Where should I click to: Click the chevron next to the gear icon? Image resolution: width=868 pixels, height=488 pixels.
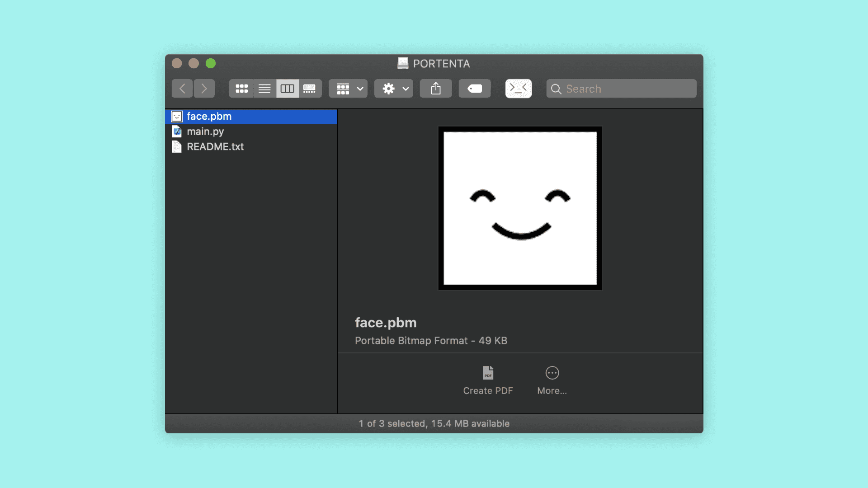(406, 89)
